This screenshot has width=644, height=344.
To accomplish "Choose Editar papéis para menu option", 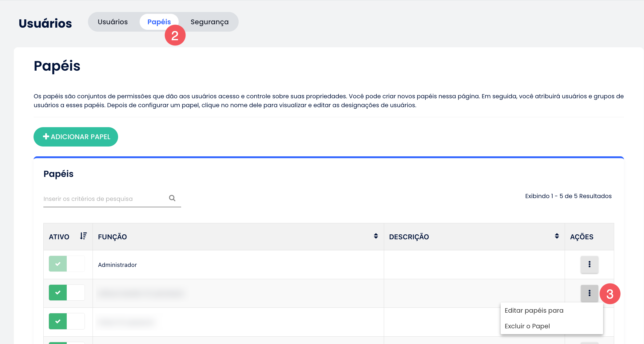I will click(534, 311).
